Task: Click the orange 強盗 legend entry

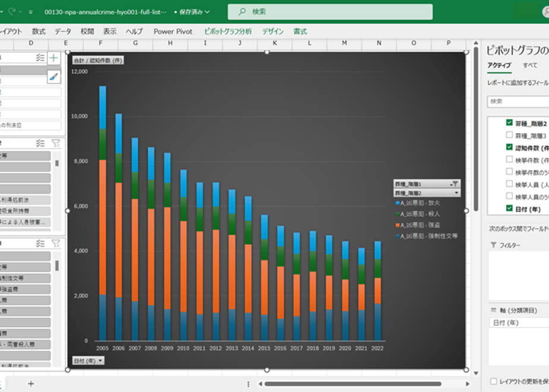Action: [x=417, y=225]
